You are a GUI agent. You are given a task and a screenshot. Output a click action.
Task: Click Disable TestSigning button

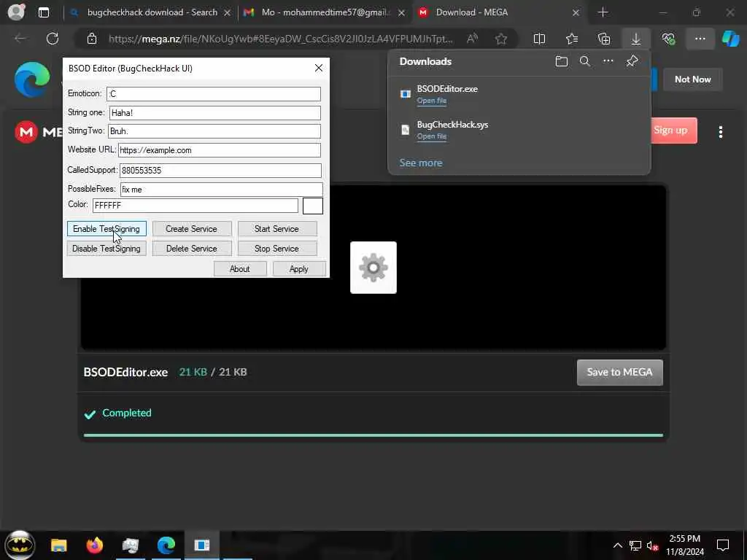tap(107, 249)
